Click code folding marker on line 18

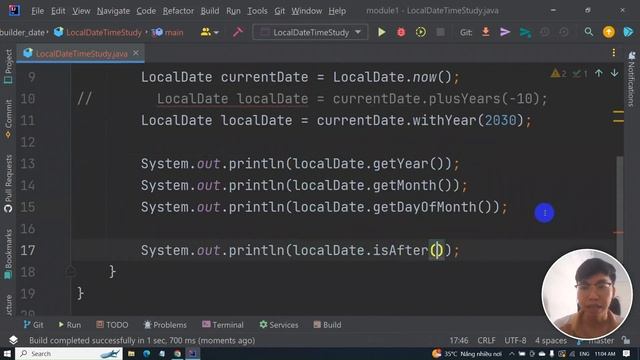click(70, 271)
